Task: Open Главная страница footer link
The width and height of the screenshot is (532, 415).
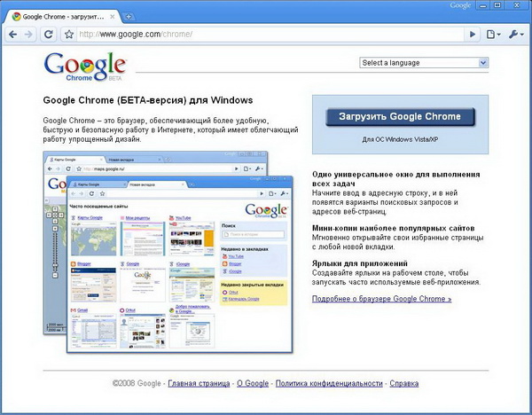Action: click(199, 383)
